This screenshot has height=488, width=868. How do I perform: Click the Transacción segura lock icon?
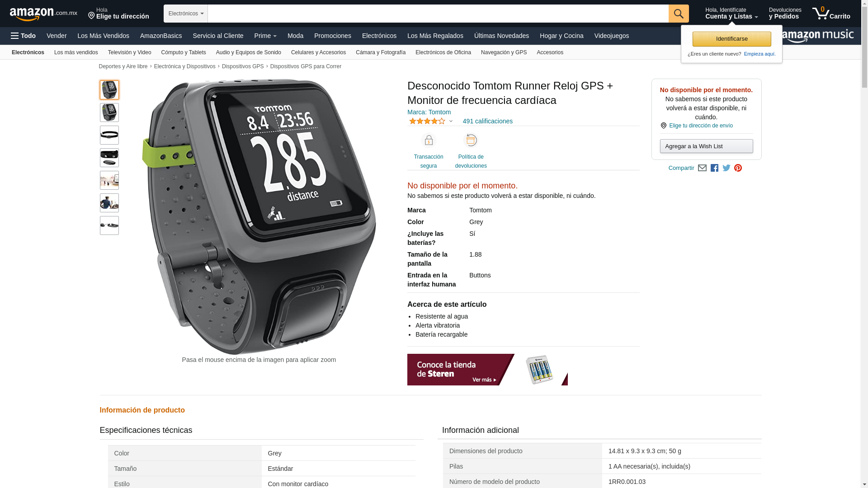pyautogui.click(x=429, y=141)
